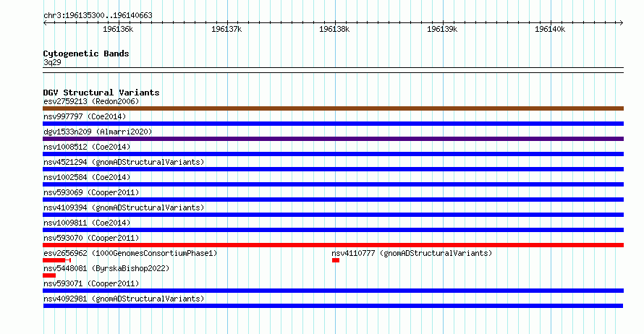This screenshot has width=644, height=334.
Task: Click the DGV Structural Variants track title
Action: [101, 93]
